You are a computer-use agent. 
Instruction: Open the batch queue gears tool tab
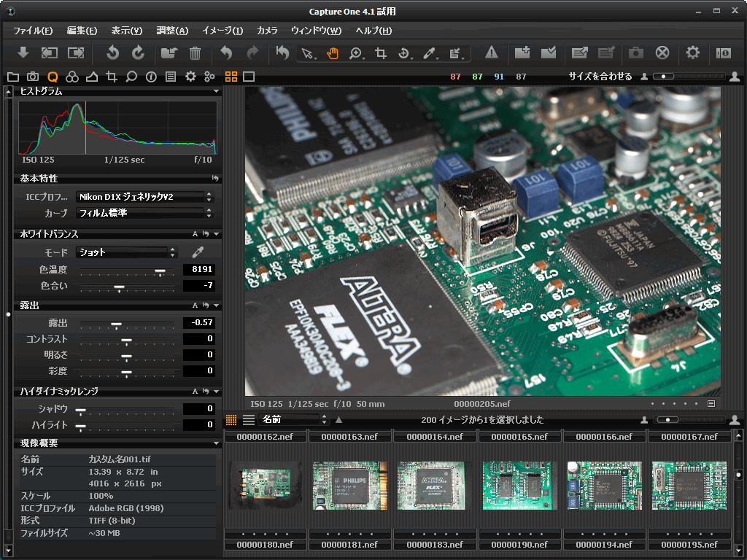pos(209,77)
